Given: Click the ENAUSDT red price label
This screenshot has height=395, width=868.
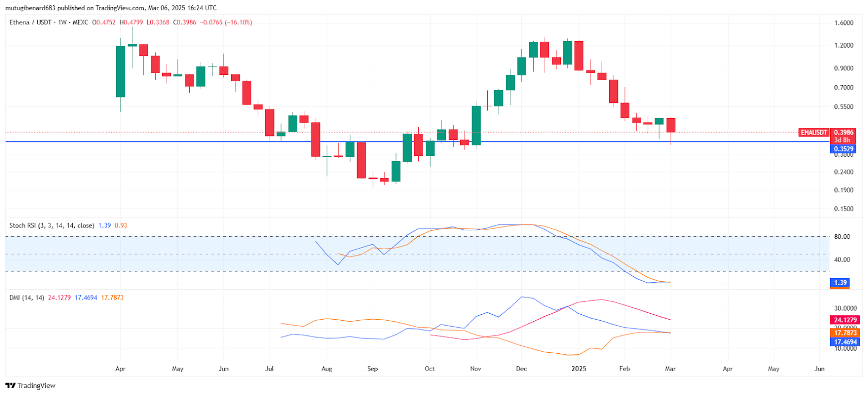Looking at the screenshot, I should (814, 132).
